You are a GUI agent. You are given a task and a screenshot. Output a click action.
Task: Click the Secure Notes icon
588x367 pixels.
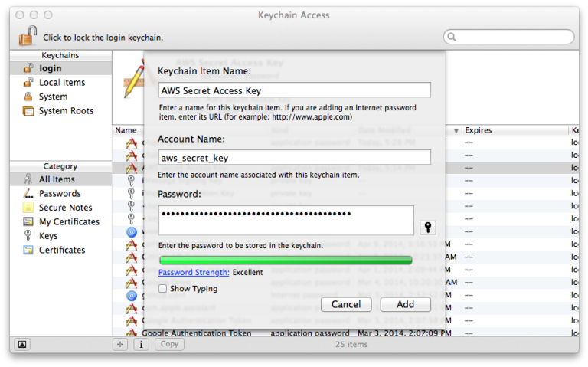[x=28, y=208]
